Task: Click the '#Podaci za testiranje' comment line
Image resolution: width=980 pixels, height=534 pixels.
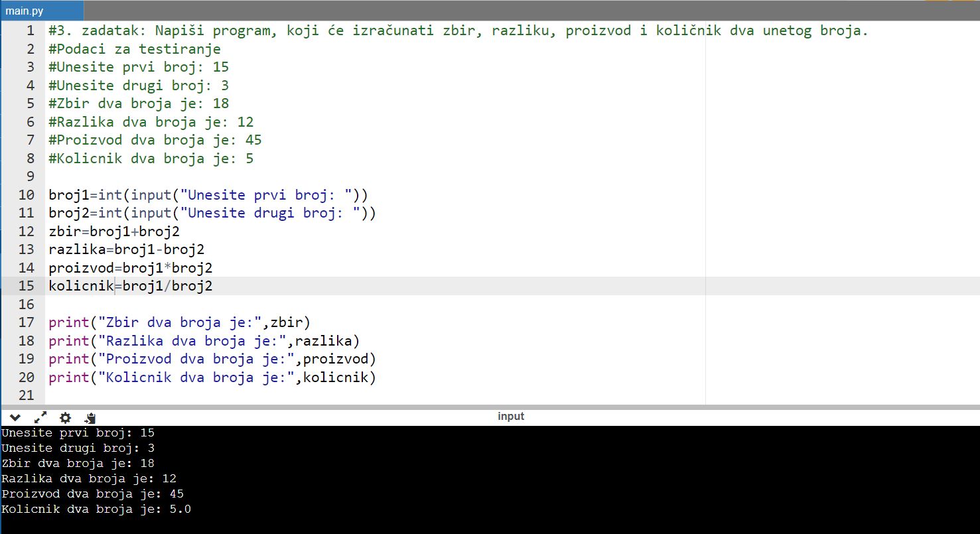Action: [x=135, y=49]
